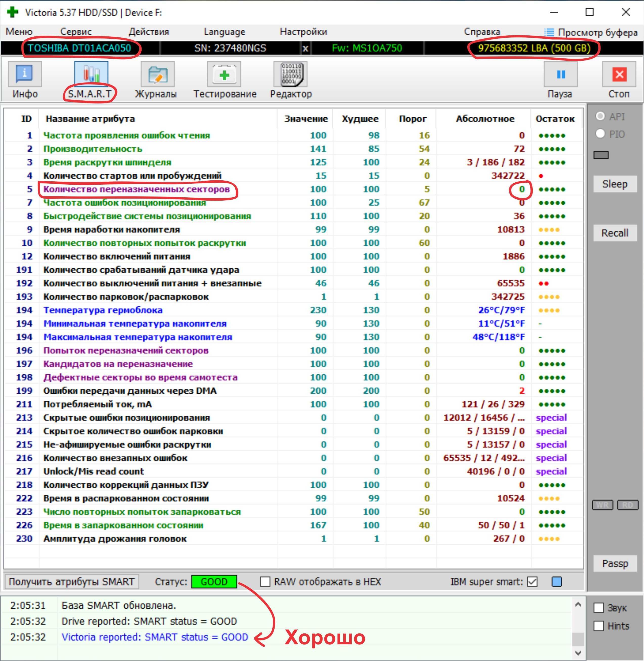This screenshot has height=661, width=644.
Task: Click the Fw: MS1OA750 firmware label
Action: [x=367, y=48]
